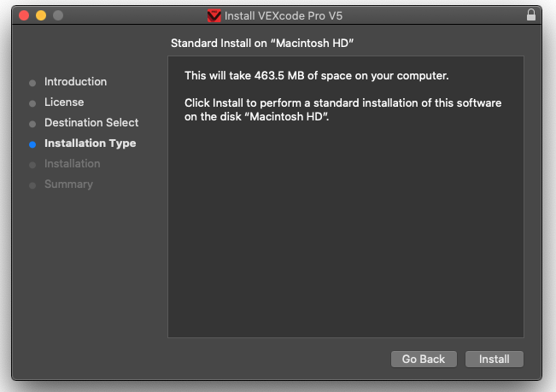The width and height of the screenshot is (556, 392).
Task: Click the bullet dot beside License
Action: [x=32, y=103]
